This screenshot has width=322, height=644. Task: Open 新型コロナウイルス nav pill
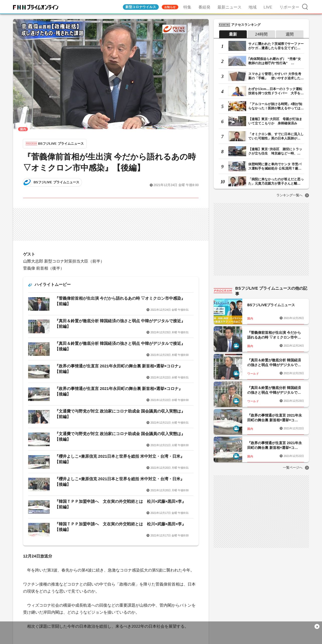141,7
